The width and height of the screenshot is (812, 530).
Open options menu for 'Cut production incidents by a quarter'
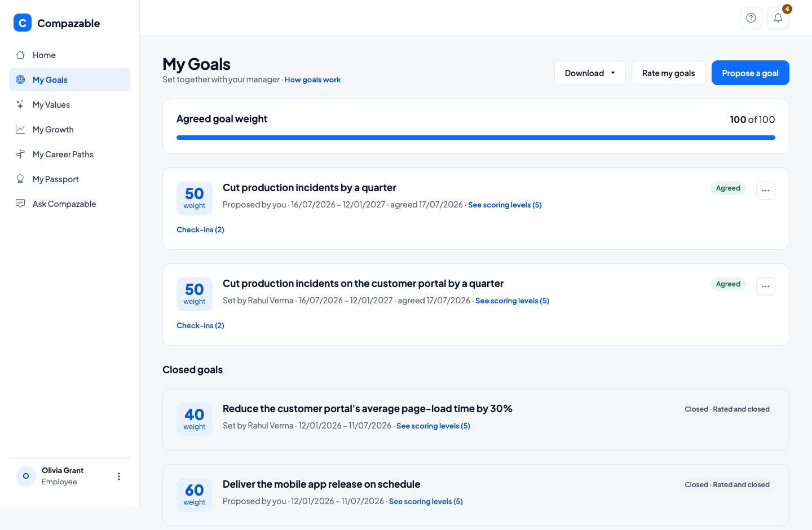click(x=766, y=191)
